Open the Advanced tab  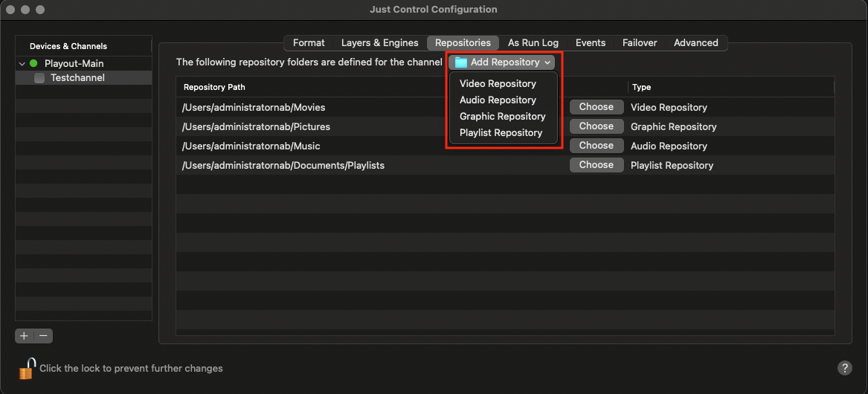696,42
